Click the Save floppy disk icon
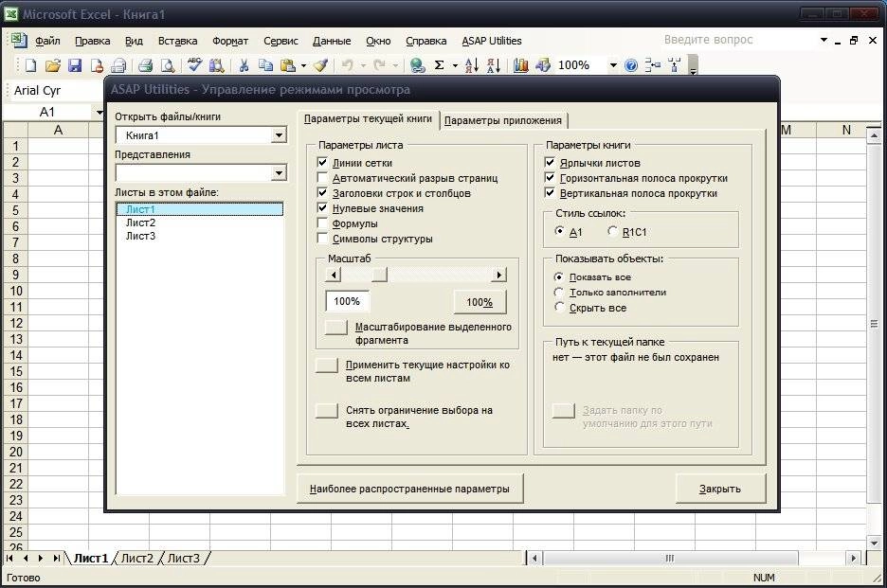The height and width of the screenshot is (588, 887). (x=75, y=65)
